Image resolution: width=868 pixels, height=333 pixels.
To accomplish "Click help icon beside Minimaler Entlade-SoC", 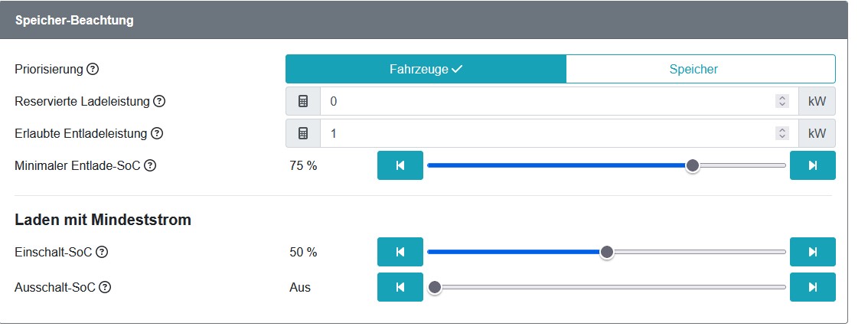I will coord(150,165).
